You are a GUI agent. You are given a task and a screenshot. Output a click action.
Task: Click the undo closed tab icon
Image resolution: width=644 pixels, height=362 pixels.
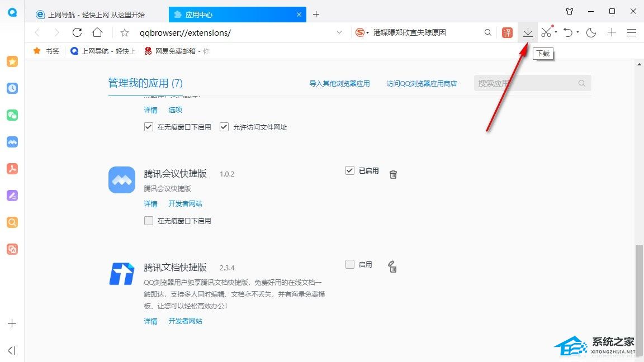pyautogui.click(x=568, y=32)
